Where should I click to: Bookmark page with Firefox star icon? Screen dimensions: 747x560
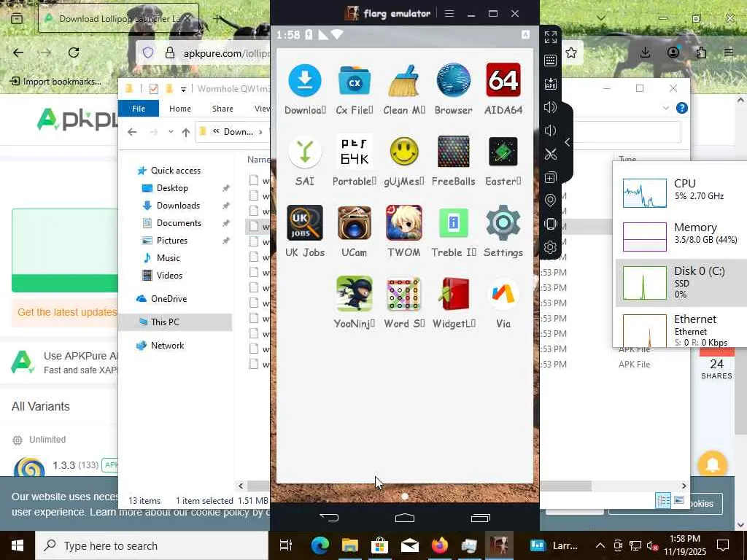tap(571, 52)
